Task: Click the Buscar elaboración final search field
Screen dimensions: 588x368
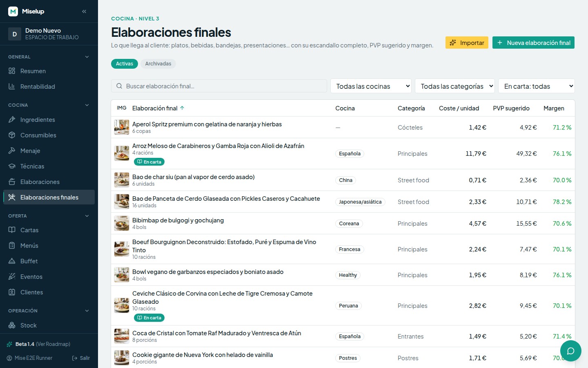Action: (x=219, y=86)
